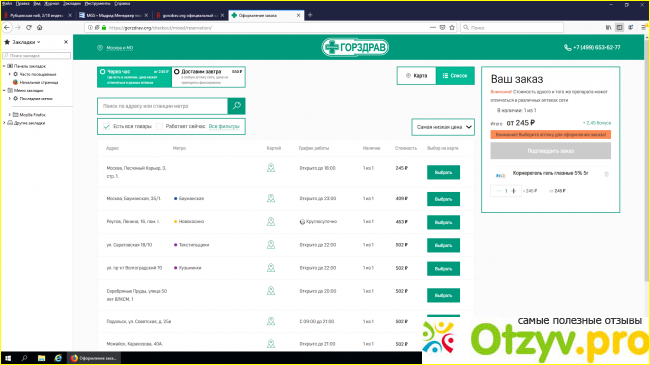Select the 'Через час' pickup radio option

(x=102, y=72)
